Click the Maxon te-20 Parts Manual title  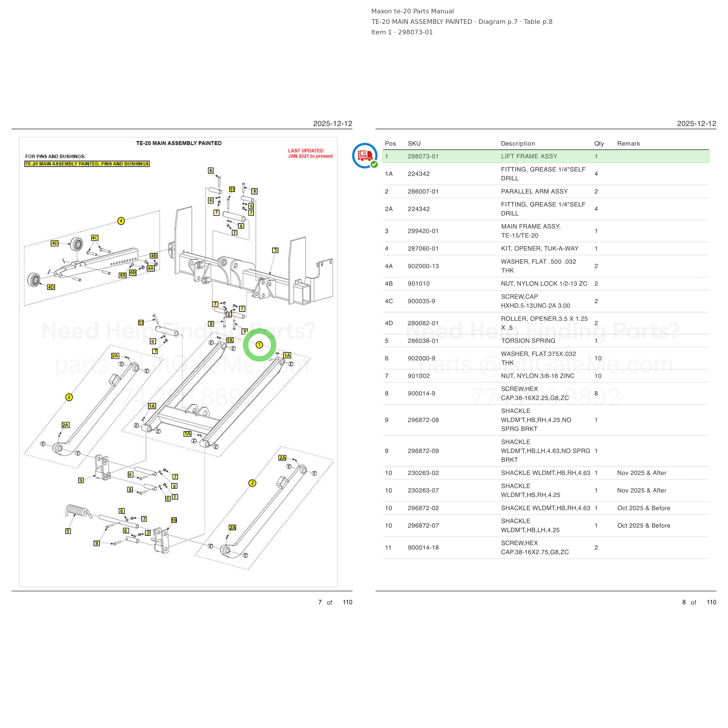[412, 11]
